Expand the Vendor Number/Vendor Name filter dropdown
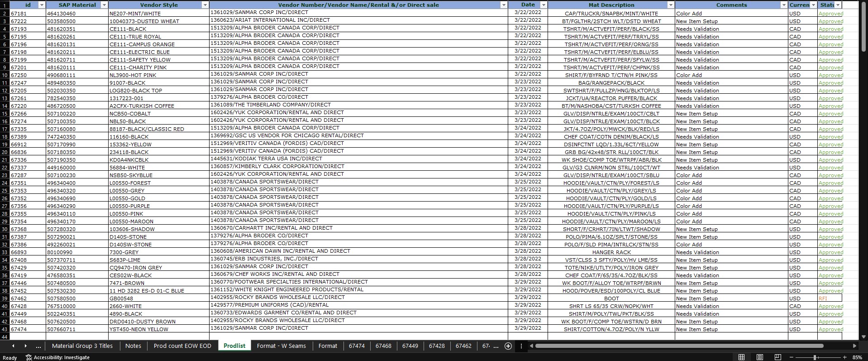The height and width of the screenshot is (361, 868). [504, 5]
